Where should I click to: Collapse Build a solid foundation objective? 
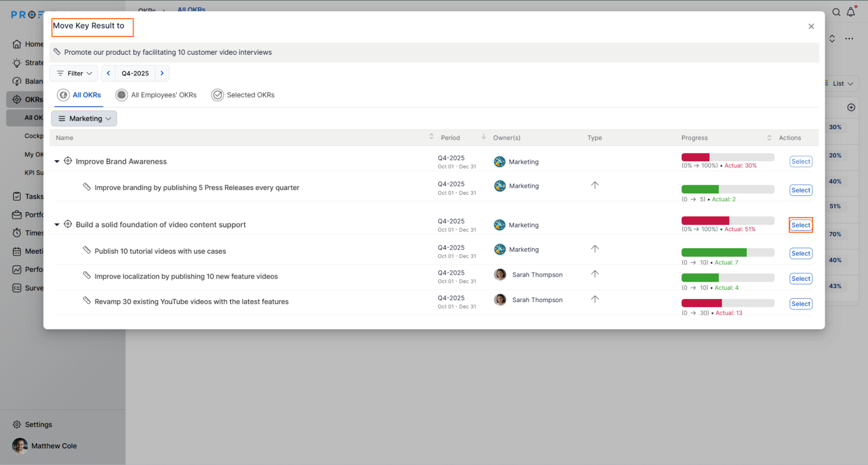pyautogui.click(x=57, y=225)
